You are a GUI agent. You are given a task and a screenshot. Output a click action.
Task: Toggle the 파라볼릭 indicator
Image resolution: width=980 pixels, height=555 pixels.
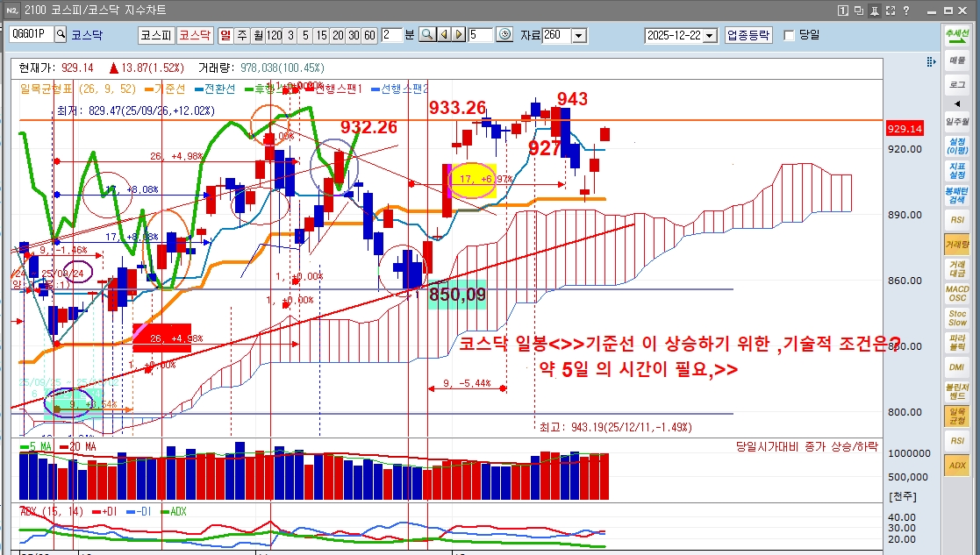pyautogui.click(x=957, y=342)
